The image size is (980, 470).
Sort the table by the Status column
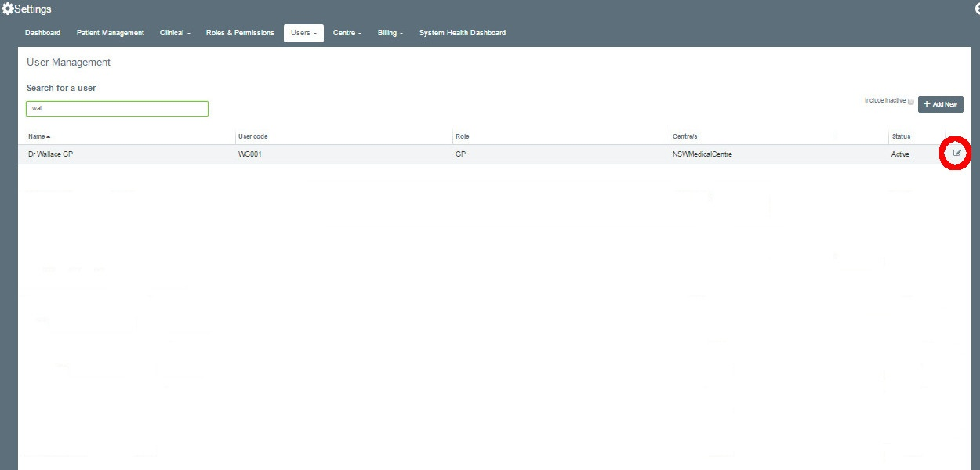point(900,136)
